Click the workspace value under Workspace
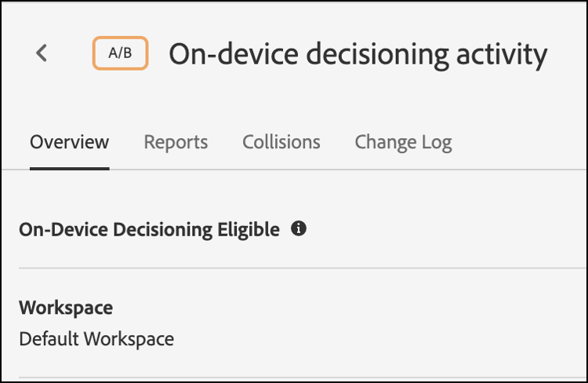588x383 pixels. [x=96, y=339]
